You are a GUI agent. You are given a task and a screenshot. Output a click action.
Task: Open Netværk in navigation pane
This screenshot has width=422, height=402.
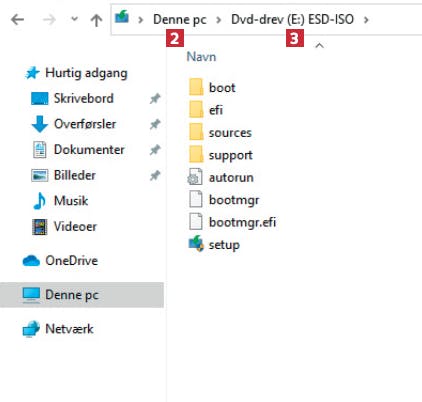coord(69,329)
